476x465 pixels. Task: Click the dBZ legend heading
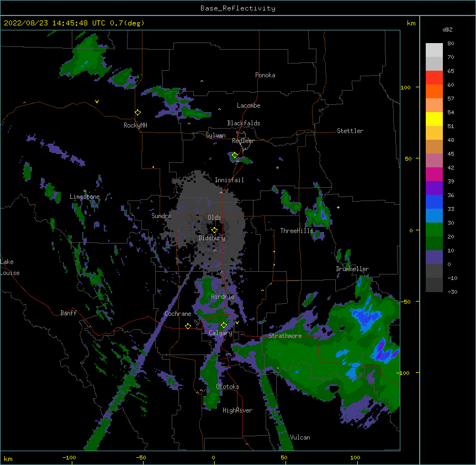pos(447,30)
